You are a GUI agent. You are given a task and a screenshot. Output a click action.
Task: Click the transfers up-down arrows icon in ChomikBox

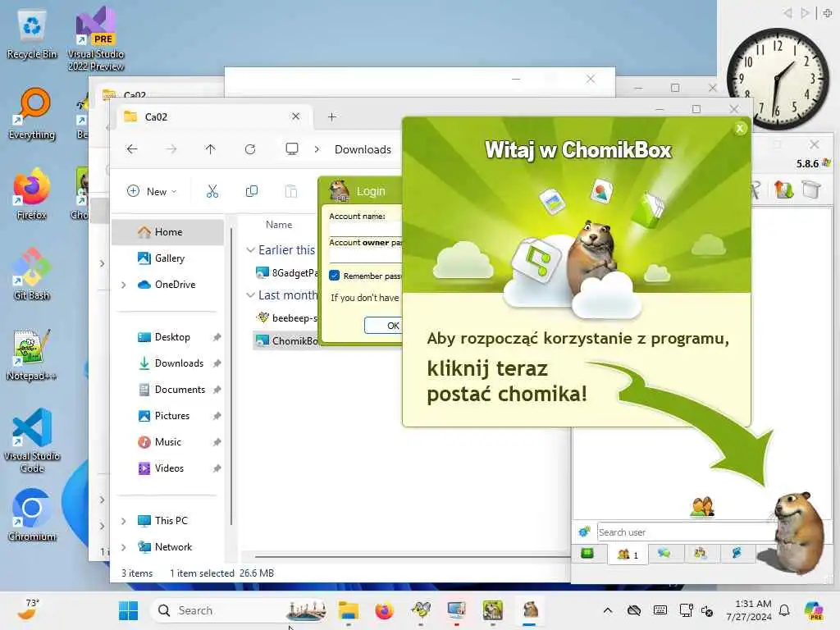click(x=783, y=189)
